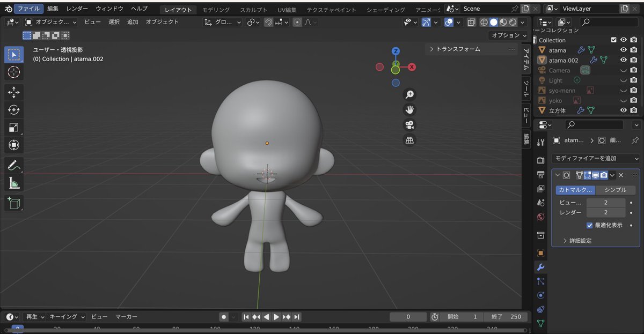Select the Measure tool
Image resolution: width=644 pixels, height=334 pixels.
click(14, 183)
